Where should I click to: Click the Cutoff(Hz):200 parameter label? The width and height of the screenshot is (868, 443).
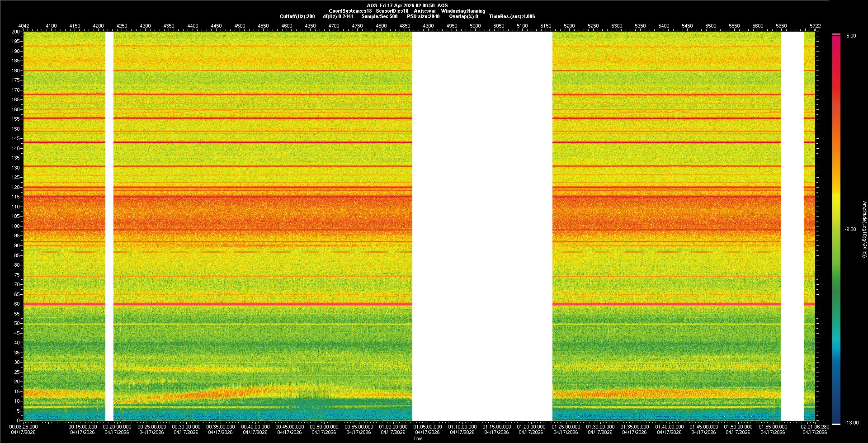point(297,16)
